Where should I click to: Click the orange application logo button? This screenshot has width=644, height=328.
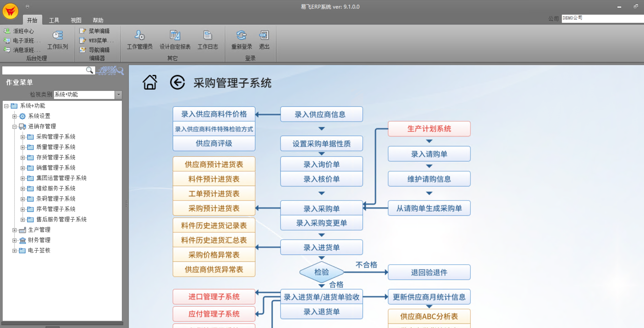[x=10, y=11]
